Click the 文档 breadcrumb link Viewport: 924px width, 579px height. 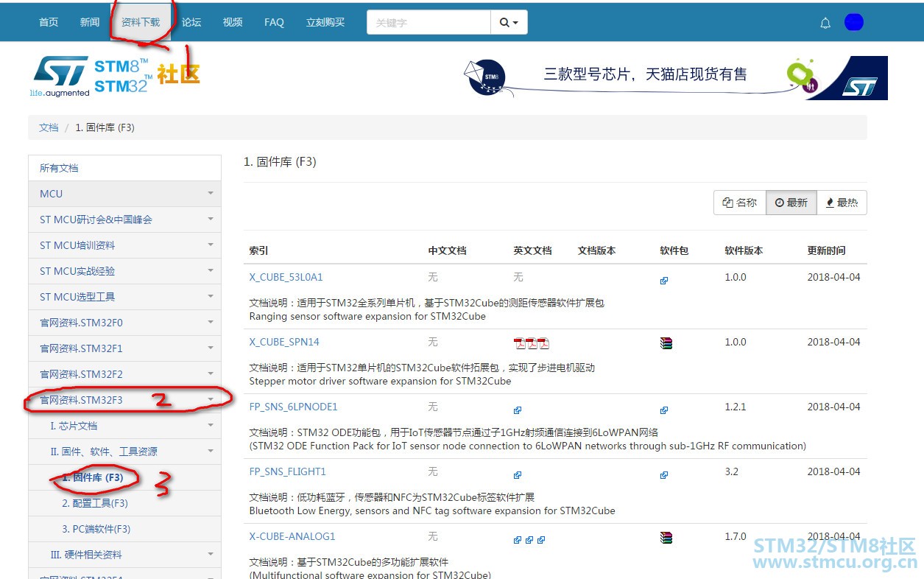[x=49, y=127]
